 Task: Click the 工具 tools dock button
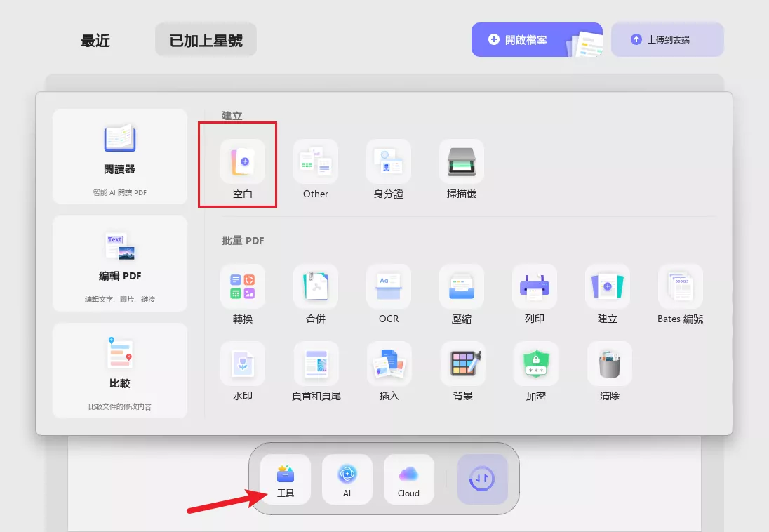point(286,479)
